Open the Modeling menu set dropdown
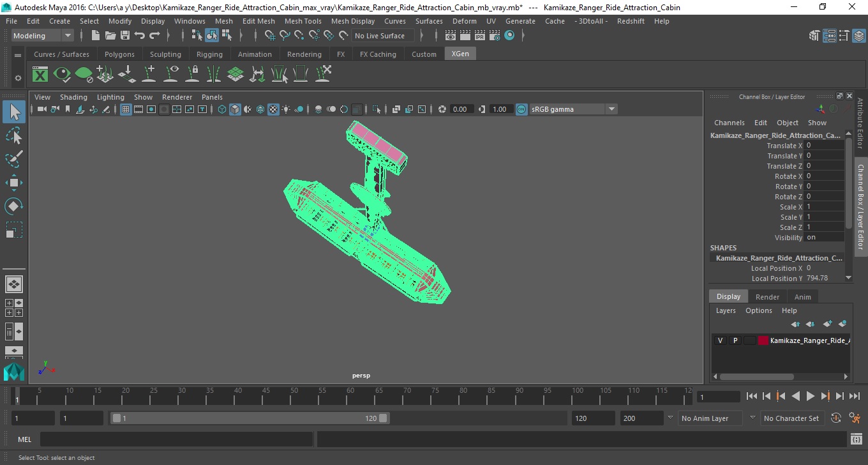Viewport: 868px width, 465px height. [43, 36]
